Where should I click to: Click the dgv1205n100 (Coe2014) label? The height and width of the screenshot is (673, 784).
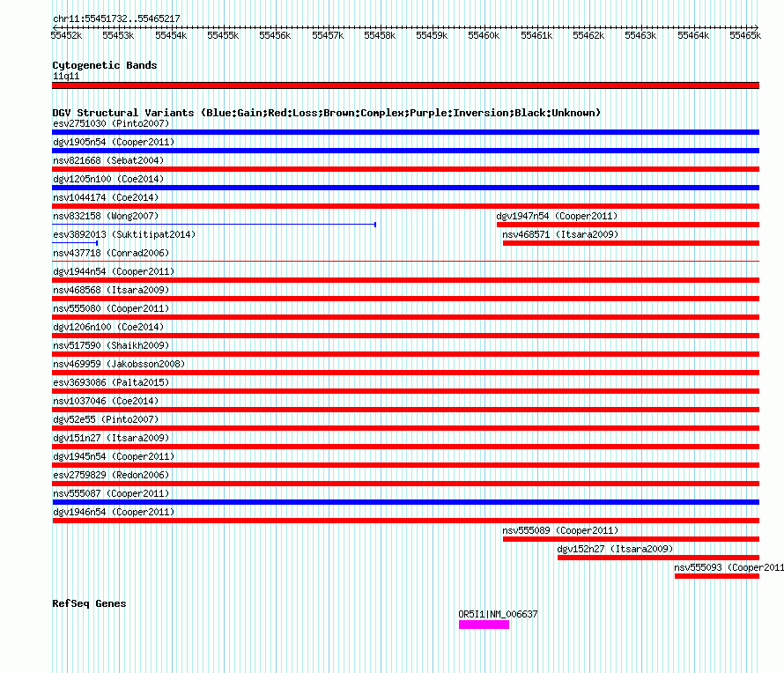108,179
